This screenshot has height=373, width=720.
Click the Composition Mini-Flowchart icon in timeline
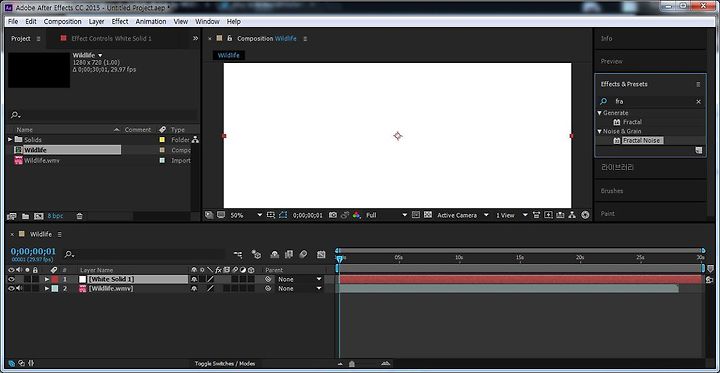coord(238,254)
